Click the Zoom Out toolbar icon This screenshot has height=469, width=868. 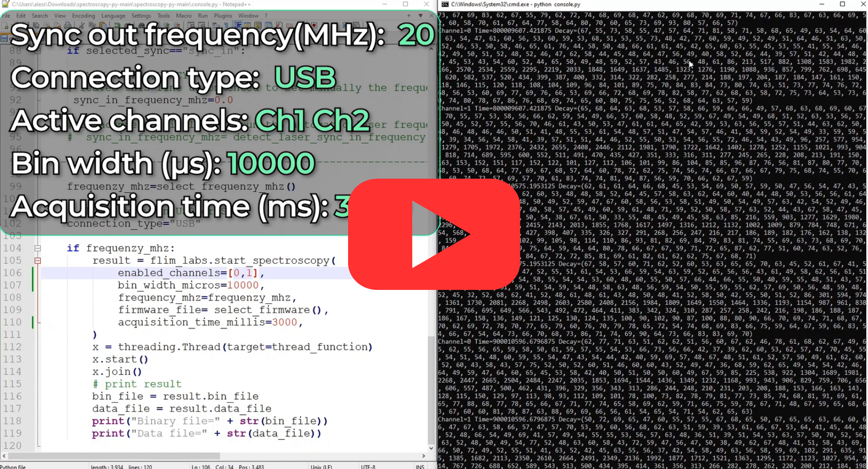pyautogui.click(x=177, y=26)
